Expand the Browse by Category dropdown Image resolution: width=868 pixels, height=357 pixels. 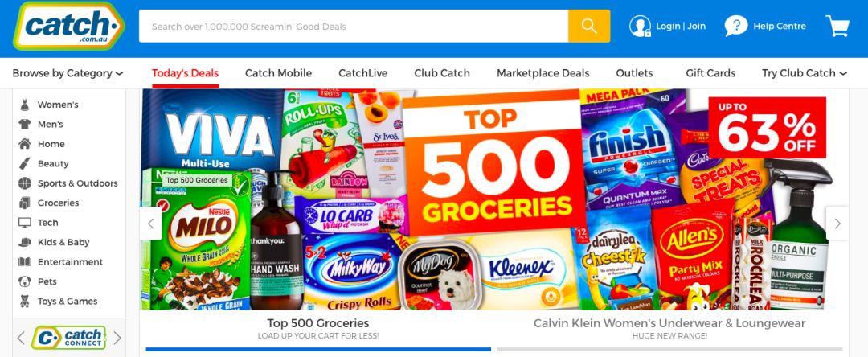click(68, 73)
